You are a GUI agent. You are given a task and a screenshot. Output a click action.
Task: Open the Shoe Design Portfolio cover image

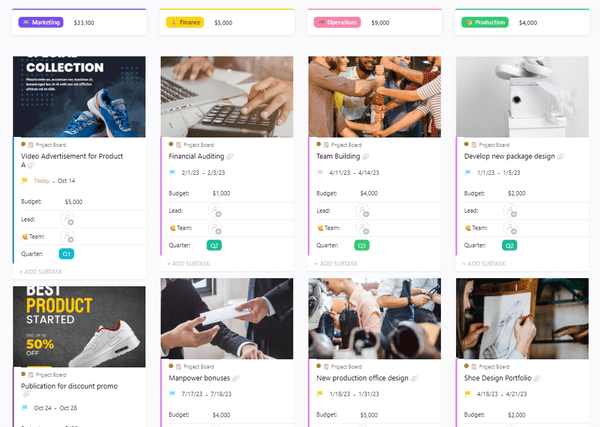tap(522, 318)
